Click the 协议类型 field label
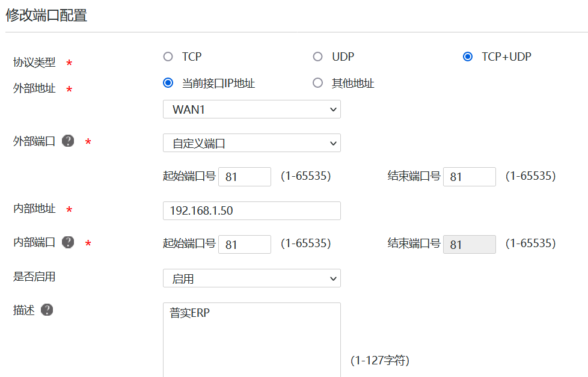The height and width of the screenshot is (377, 588). pyautogui.click(x=34, y=62)
